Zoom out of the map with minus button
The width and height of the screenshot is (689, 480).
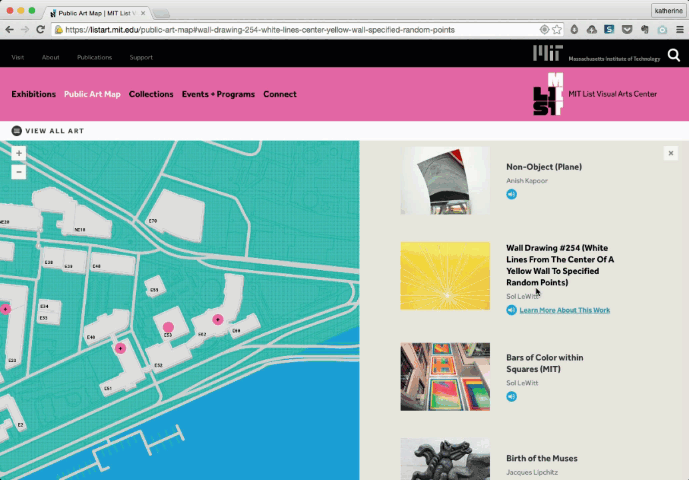coord(18,172)
